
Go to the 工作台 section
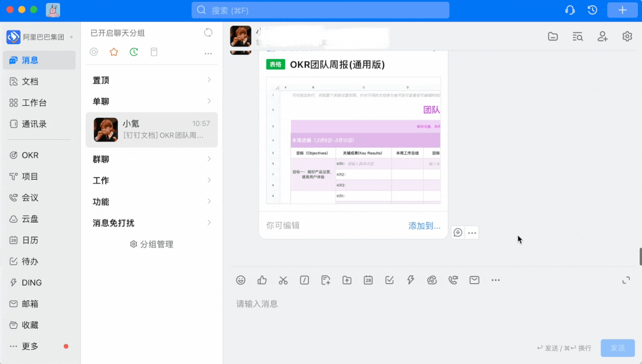(x=39, y=103)
